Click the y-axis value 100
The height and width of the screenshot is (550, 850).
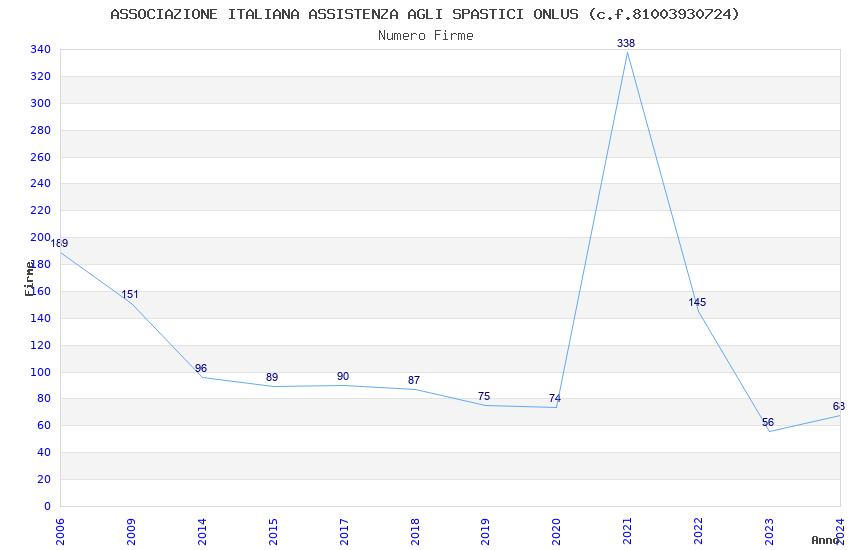pos(40,372)
